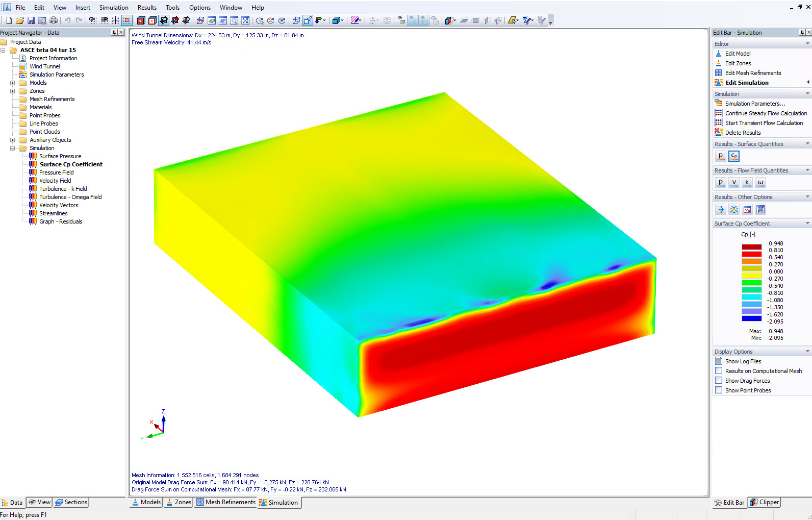
Task: Open the residuals graph icon
Action: 747,209
